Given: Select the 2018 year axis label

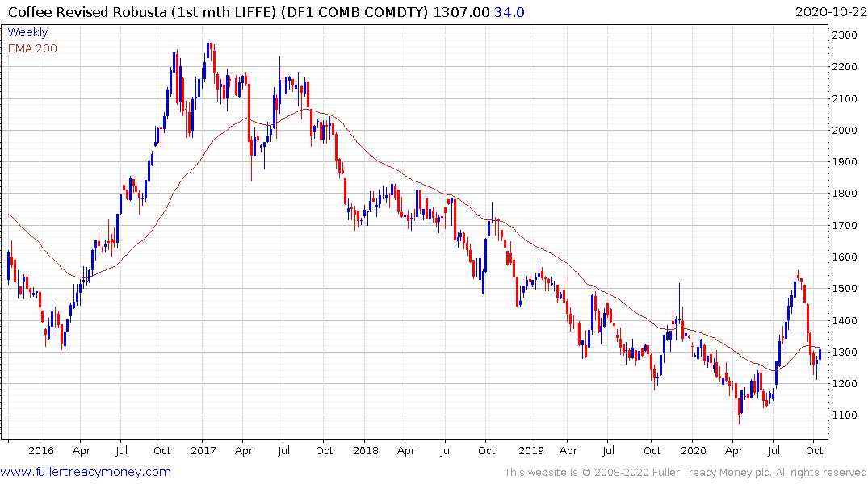Looking at the screenshot, I should pos(365,451).
